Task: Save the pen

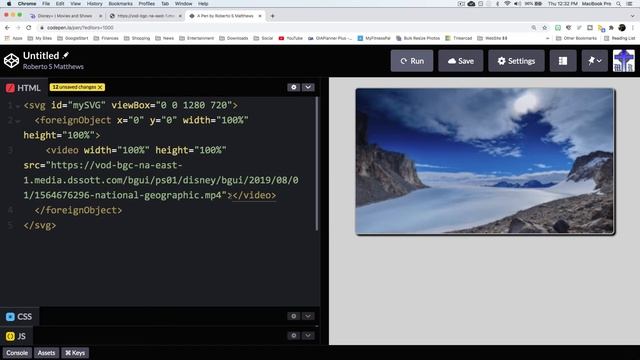Action: tap(460, 61)
